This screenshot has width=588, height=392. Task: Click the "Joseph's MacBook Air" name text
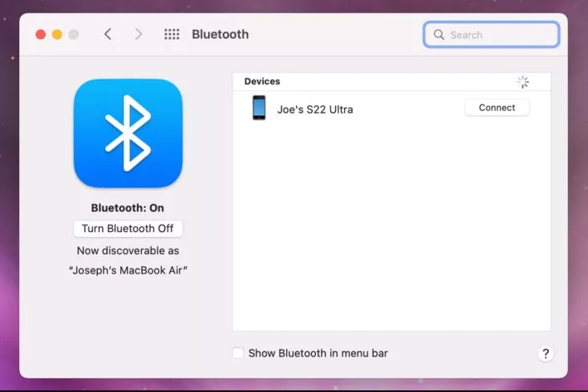[x=128, y=270]
